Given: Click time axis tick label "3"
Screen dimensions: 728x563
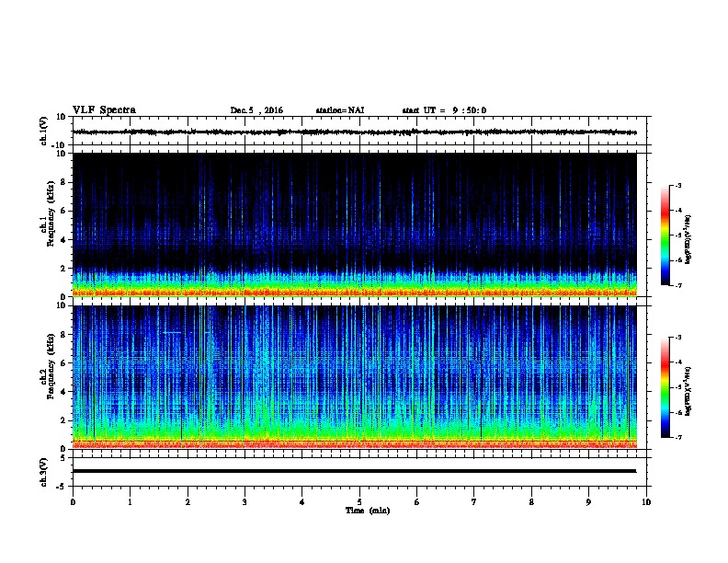Looking at the screenshot, I should [245, 502].
